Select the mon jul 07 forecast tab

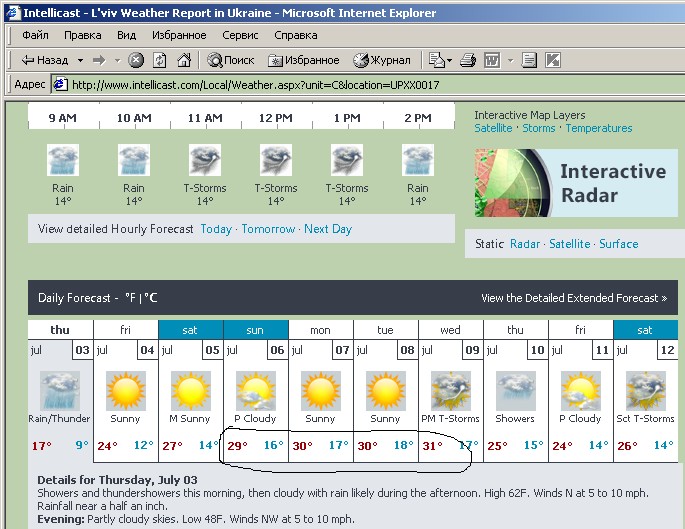tap(321, 330)
